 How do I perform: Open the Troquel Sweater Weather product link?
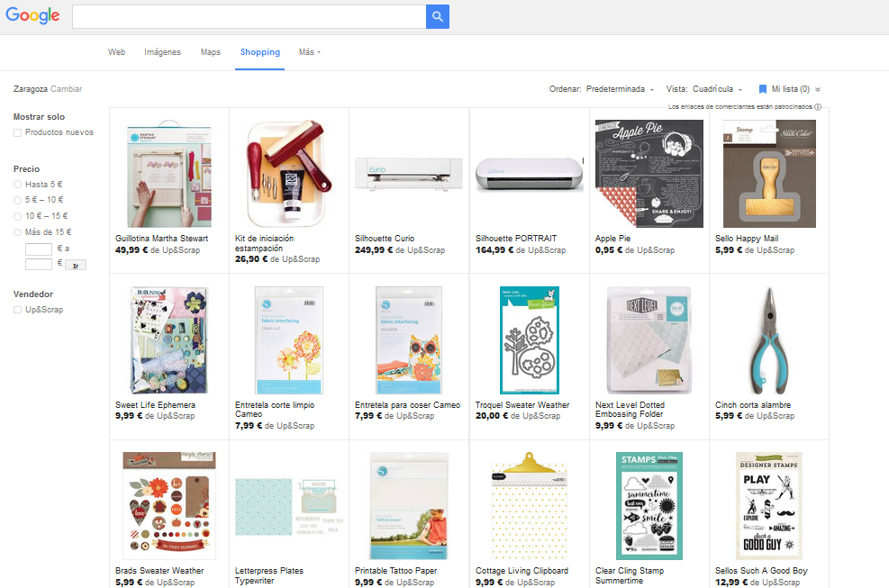point(522,405)
